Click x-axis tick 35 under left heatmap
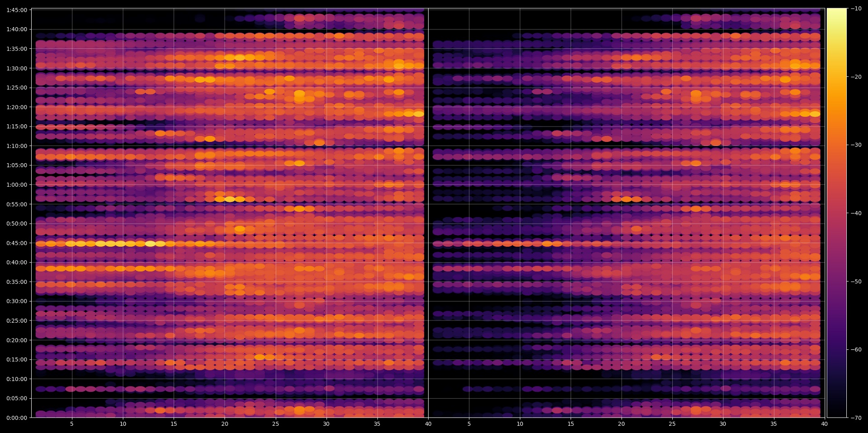The image size is (868, 433). pos(377,424)
